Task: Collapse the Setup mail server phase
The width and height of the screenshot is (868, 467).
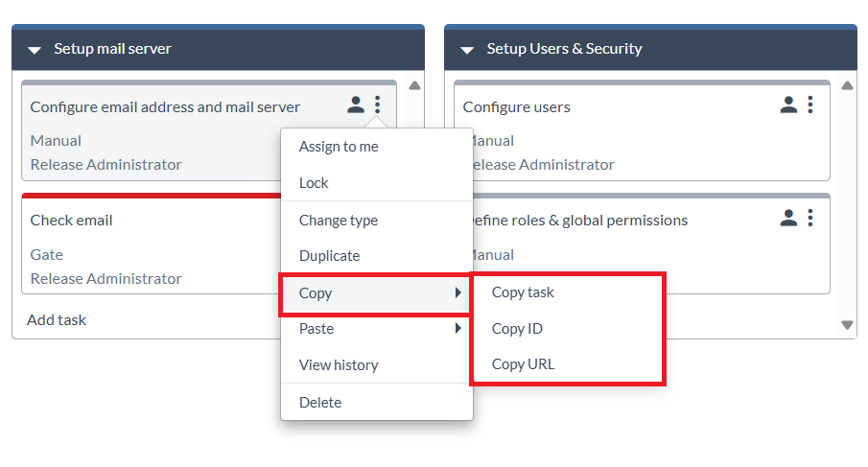Action: tap(35, 50)
